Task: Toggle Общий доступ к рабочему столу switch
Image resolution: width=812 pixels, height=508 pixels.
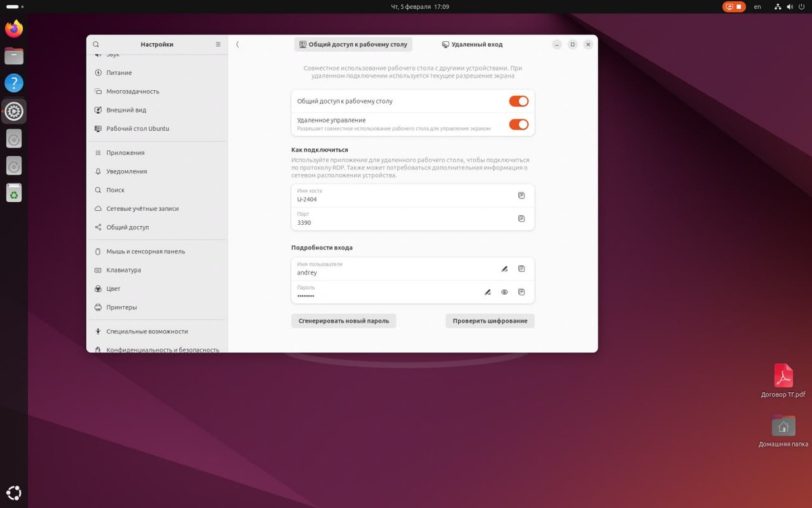Action: coord(518,101)
